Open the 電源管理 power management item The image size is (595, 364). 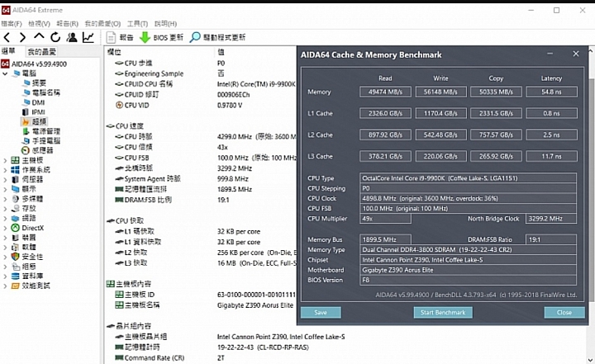pyautogui.click(x=41, y=131)
